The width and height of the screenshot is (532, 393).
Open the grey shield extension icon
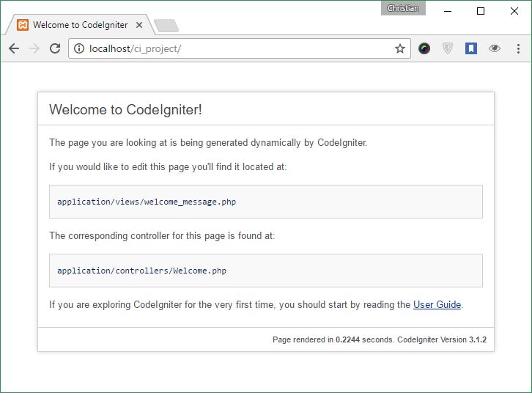click(x=448, y=48)
